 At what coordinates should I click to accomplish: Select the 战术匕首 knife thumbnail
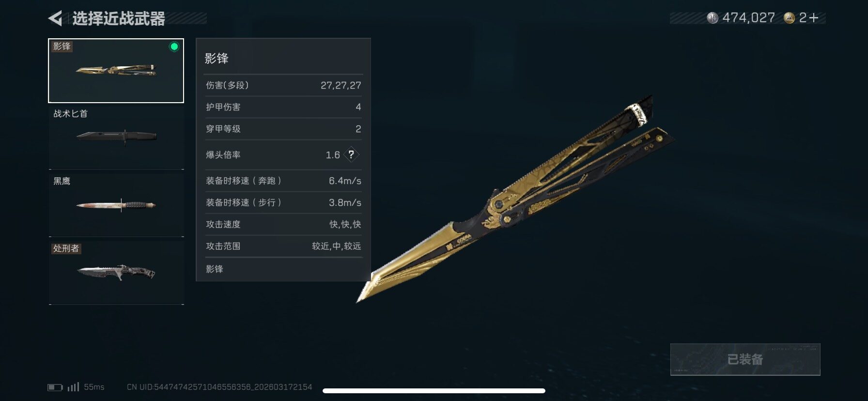click(116, 138)
